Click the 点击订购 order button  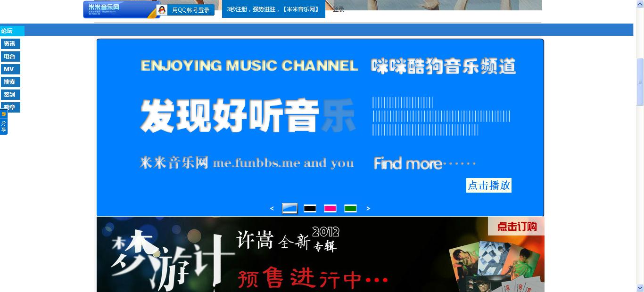click(x=516, y=226)
